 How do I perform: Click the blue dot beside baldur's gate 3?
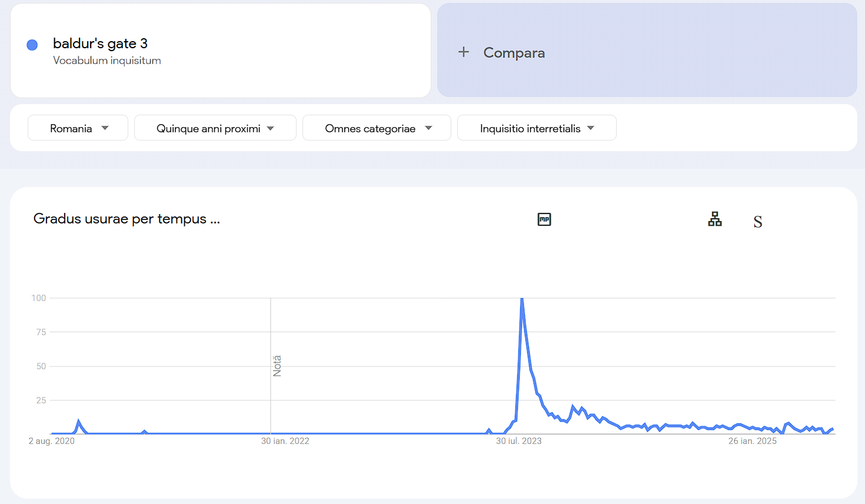coord(32,45)
